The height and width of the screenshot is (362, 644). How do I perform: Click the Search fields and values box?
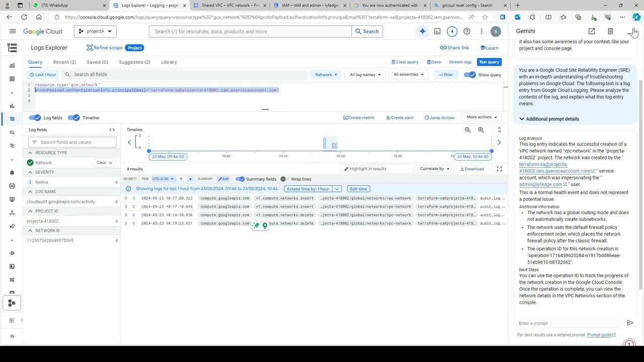point(72,142)
